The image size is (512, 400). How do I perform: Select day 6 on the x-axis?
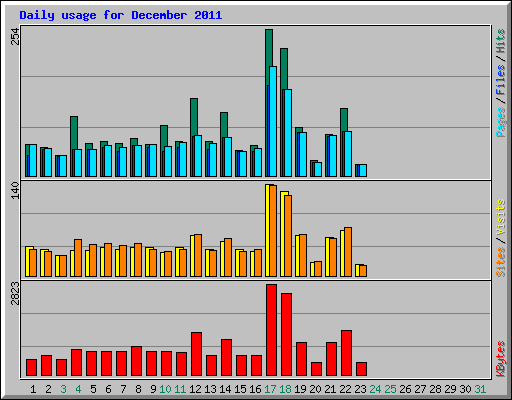tap(108, 389)
